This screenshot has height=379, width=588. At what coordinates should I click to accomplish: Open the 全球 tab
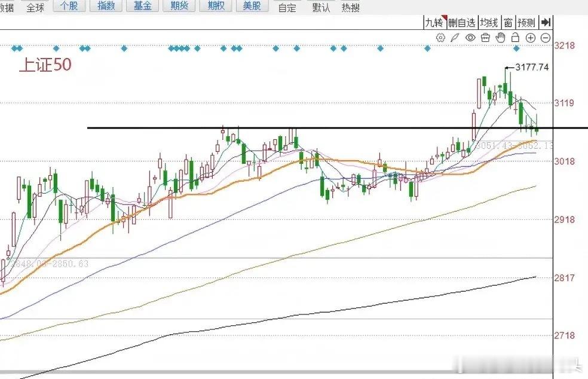click(x=36, y=8)
